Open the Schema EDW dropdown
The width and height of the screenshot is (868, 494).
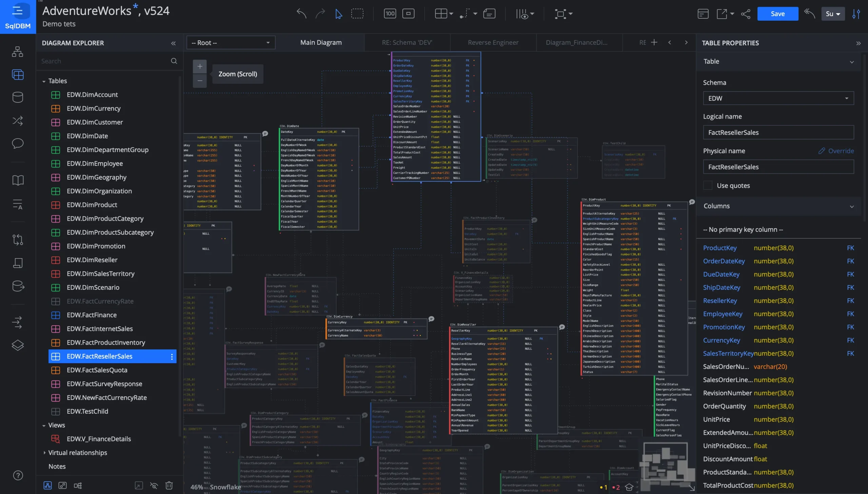tap(778, 98)
